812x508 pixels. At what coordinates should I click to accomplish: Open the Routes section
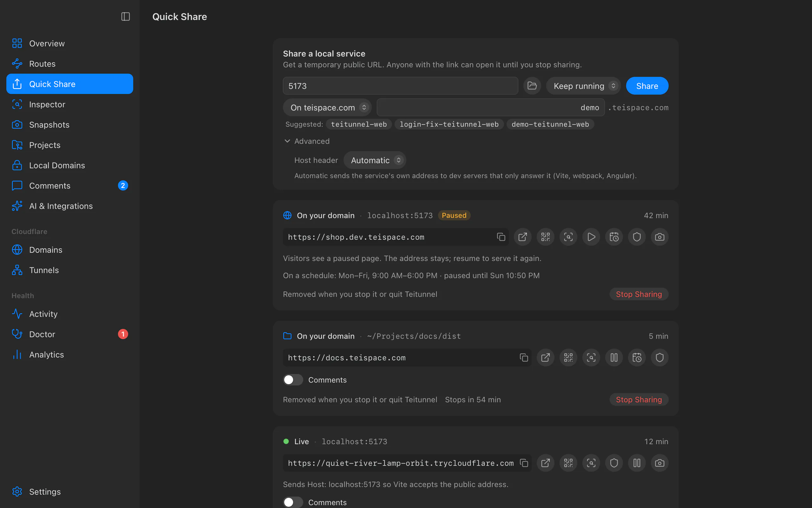(x=70, y=63)
